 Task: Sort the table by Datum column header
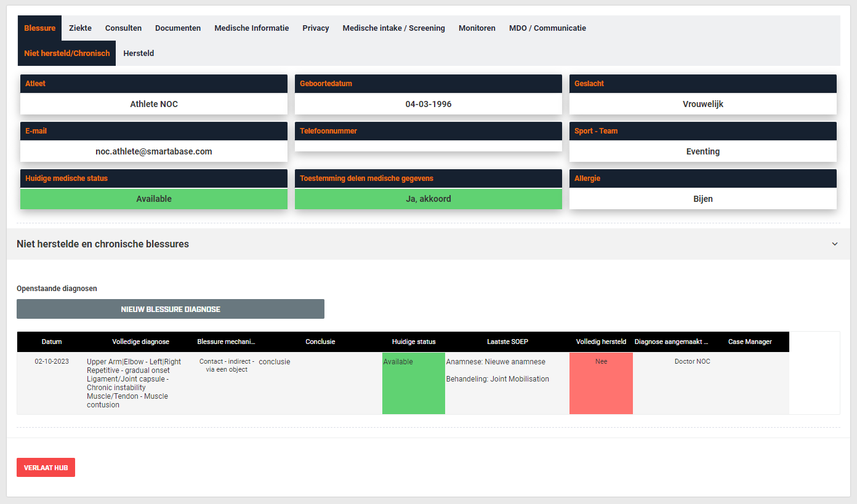tap(52, 342)
